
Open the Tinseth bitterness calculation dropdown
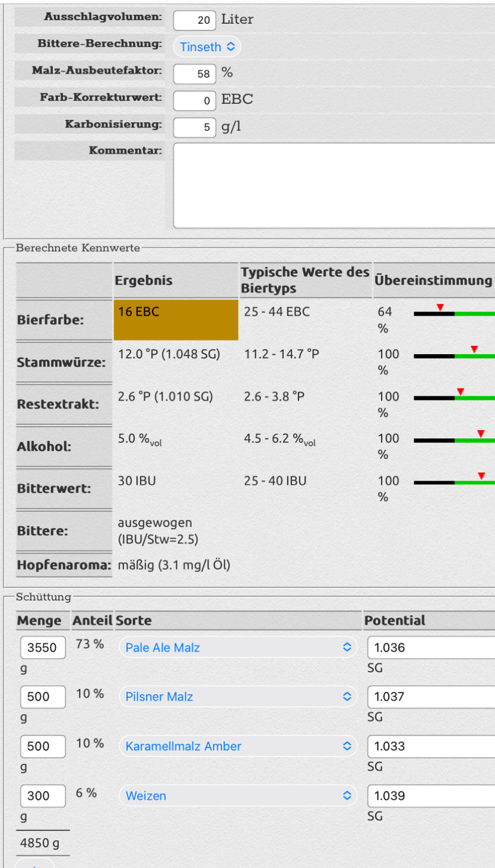coord(207,47)
